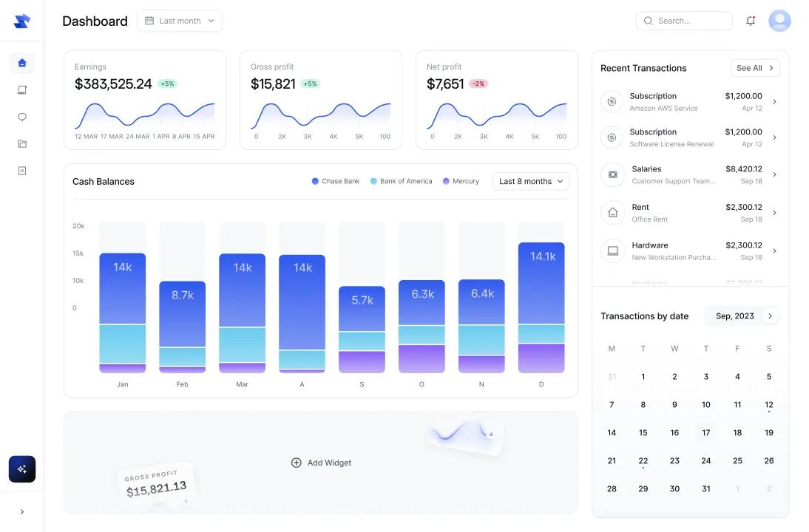Open the Rent transaction row
The height and width of the screenshot is (532, 809).
pos(689,213)
